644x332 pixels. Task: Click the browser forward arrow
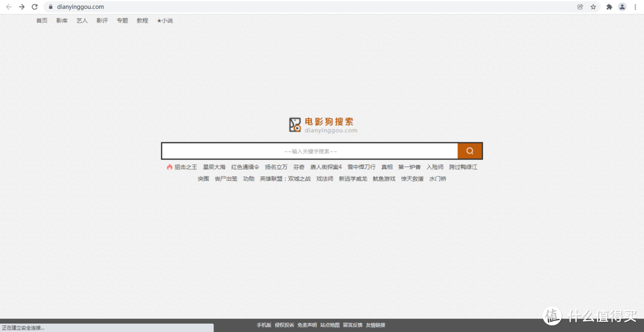coord(22,7)
